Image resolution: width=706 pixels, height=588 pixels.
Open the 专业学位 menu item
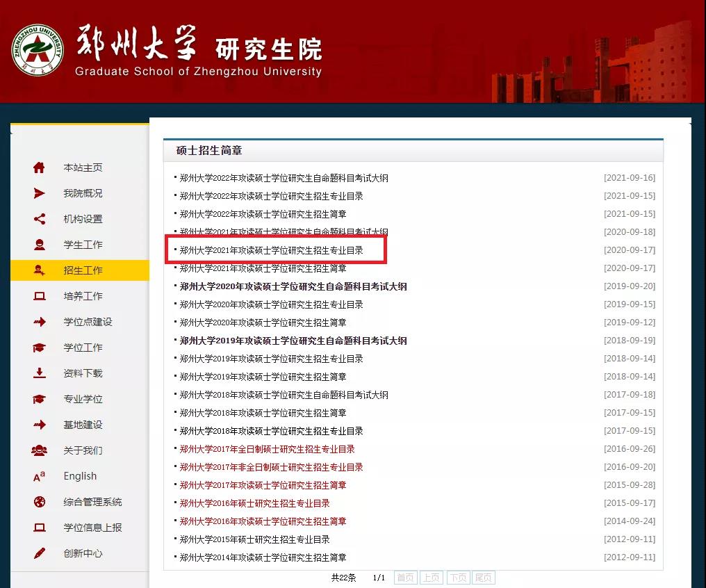coord(83,399)
